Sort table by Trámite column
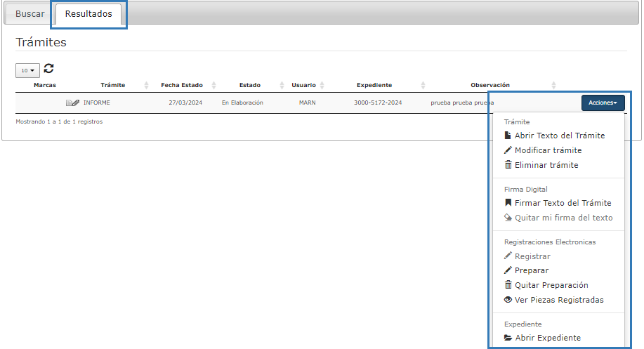The width and height of the screenshot is (644, 349). [x=112, y=85]
